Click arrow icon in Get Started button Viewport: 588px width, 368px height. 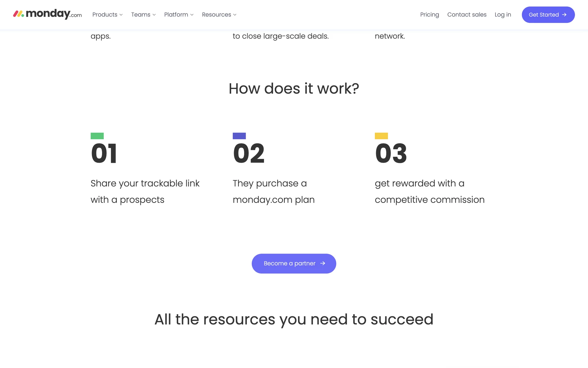(x=564, y=15)
